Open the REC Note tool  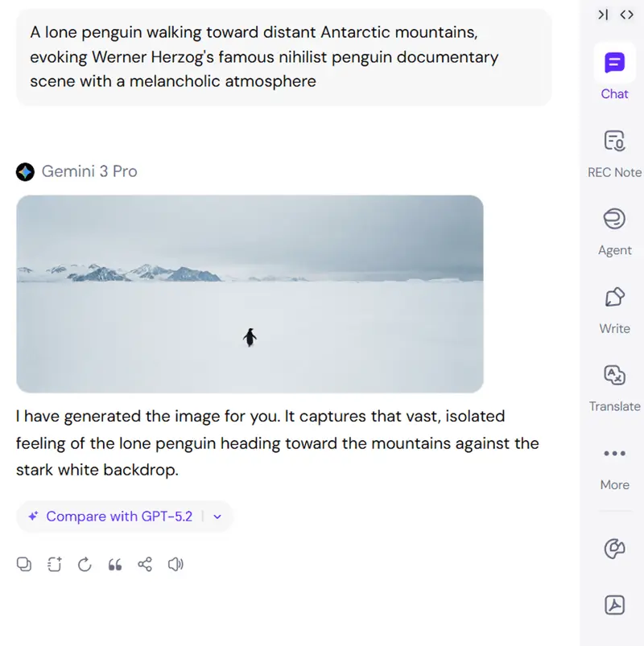pos(614,141)
